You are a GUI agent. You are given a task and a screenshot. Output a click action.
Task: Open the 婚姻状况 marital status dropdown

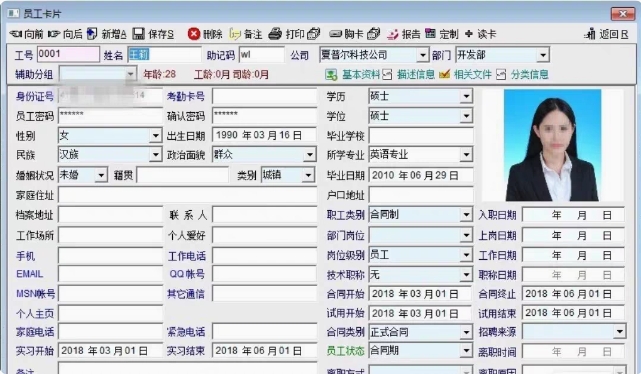click(x=101, y=175)
